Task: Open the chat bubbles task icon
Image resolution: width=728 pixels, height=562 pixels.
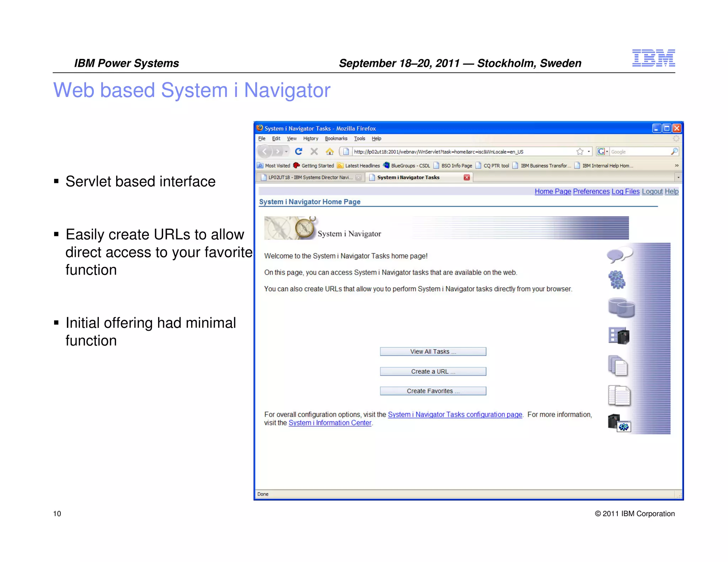Action: 620,255
